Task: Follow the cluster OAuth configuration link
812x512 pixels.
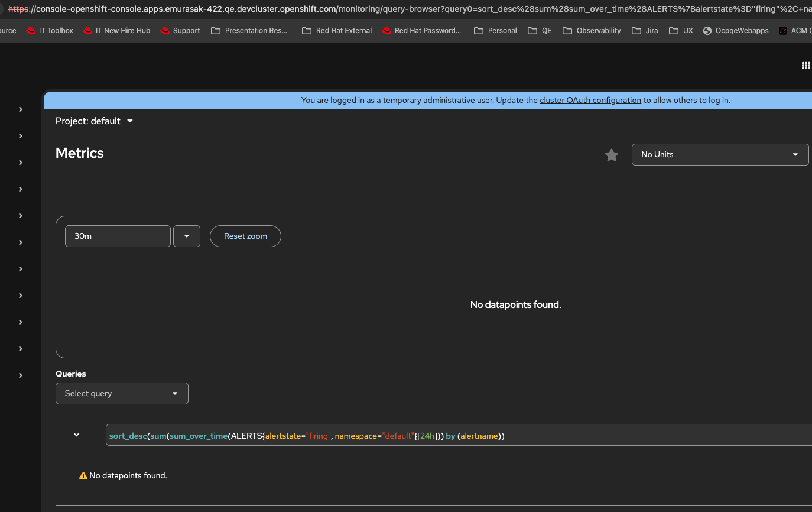Action: (x=590, y=101)
